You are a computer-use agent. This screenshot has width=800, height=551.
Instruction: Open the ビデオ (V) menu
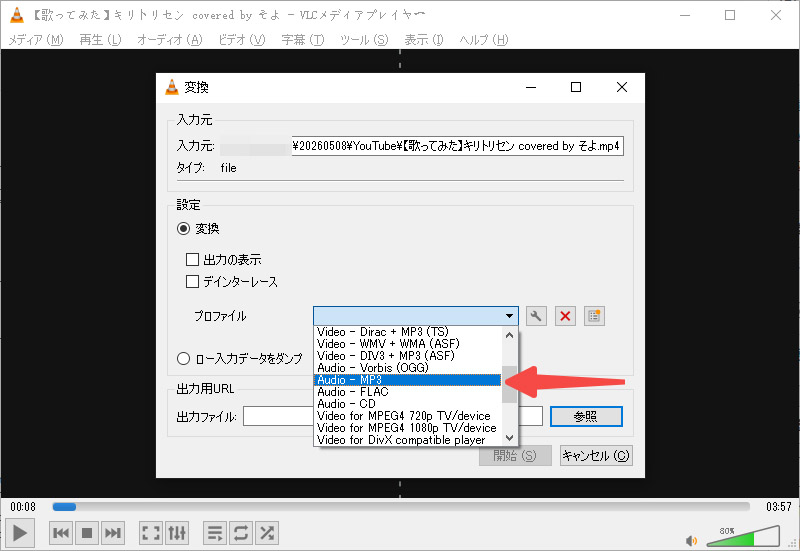click(241, 40)
